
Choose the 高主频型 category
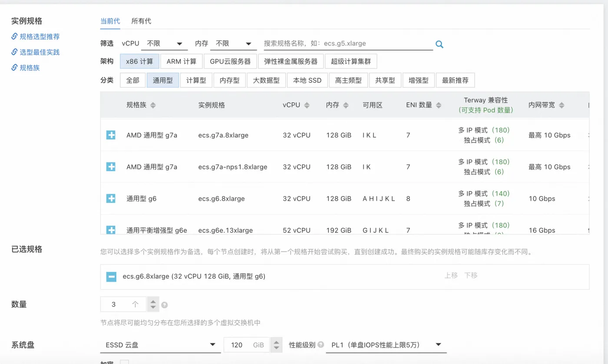click(x=348, y=80)
